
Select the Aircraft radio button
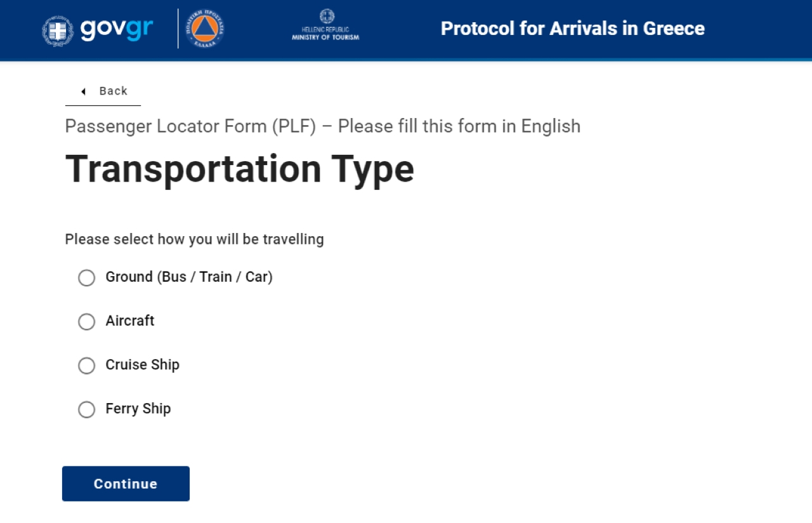click(86, 322)
